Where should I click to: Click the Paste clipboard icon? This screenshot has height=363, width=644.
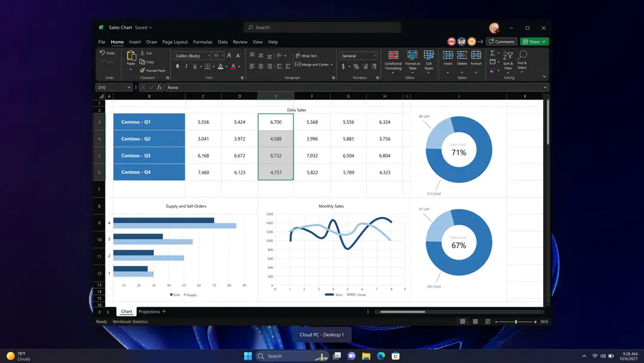131,56
